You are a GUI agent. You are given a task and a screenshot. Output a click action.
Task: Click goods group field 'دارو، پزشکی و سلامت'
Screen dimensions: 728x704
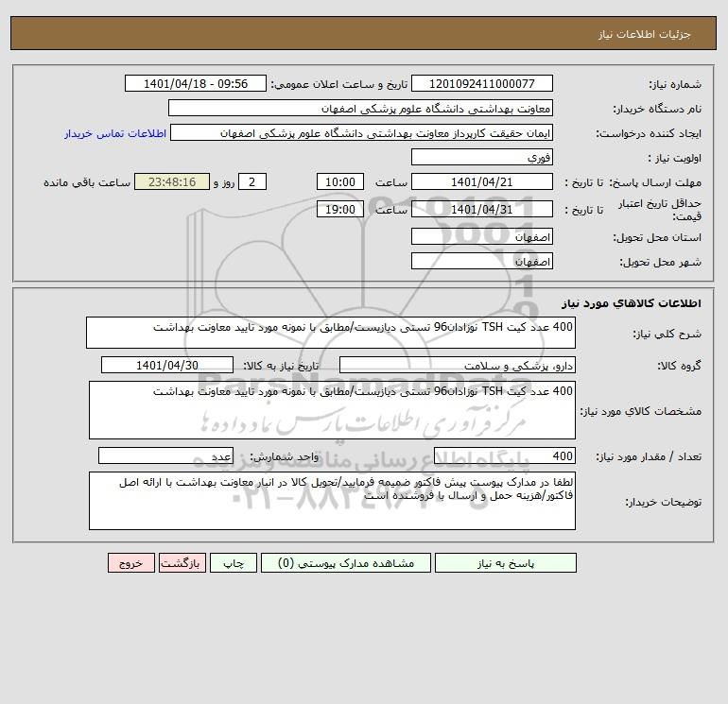click(458, 365)
